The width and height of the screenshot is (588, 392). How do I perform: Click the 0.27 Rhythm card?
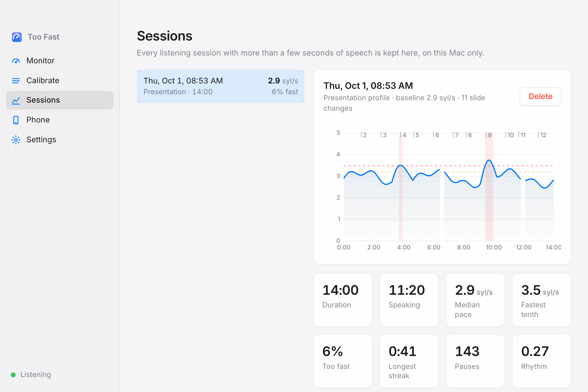(x=541, y=361)
